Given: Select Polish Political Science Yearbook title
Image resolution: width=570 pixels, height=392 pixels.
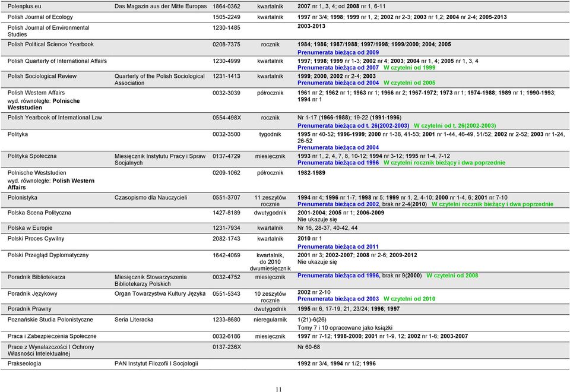Looking at the screenshot, I should 50,45.
